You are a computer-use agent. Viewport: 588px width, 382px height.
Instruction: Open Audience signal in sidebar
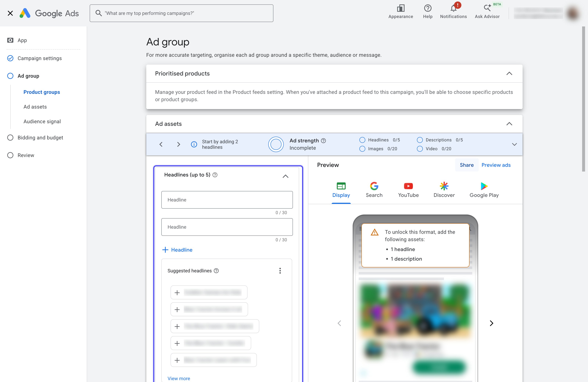42,122
